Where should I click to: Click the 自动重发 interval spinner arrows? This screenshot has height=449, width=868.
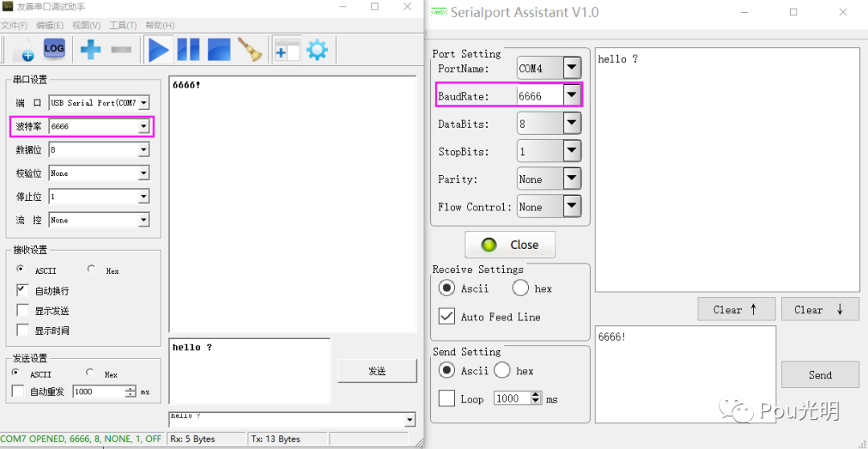(130, 391)
